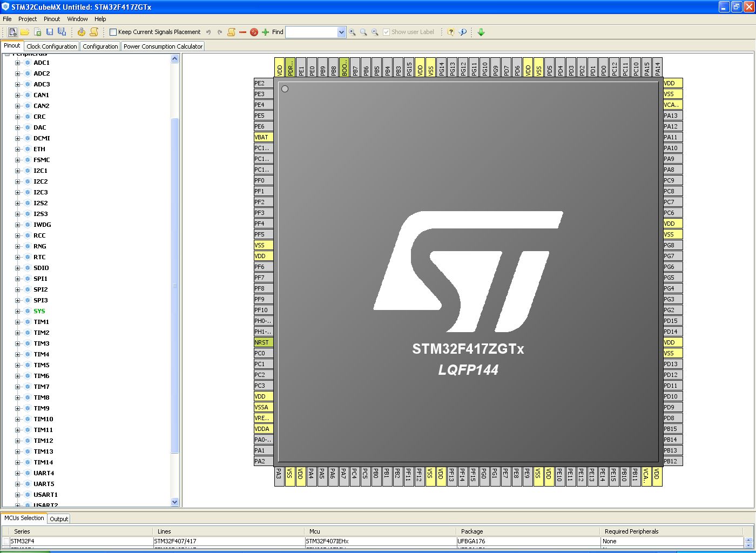Toggle the Show user Label checkbox

pos(386,32)
